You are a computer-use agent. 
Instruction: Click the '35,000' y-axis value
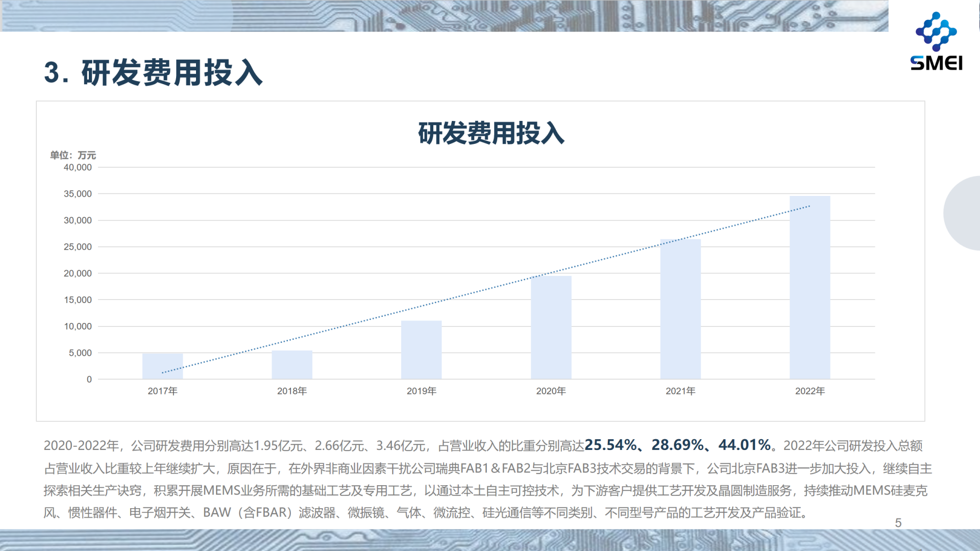coord(78,194)
